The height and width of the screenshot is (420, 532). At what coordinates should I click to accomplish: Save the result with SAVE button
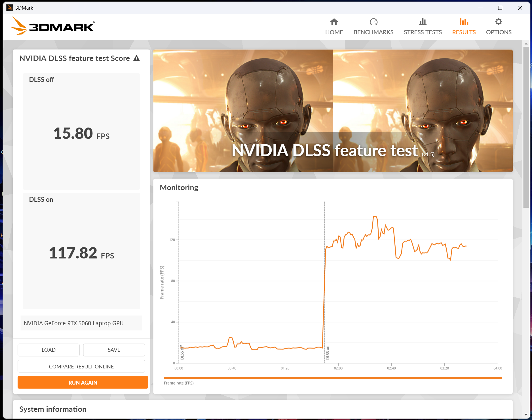coord(114,350)
